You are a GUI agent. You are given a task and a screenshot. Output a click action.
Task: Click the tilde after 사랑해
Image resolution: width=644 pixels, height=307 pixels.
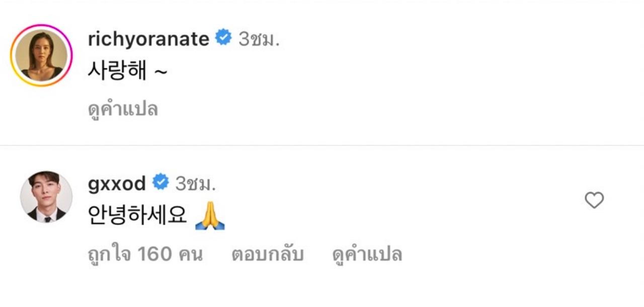160,73
